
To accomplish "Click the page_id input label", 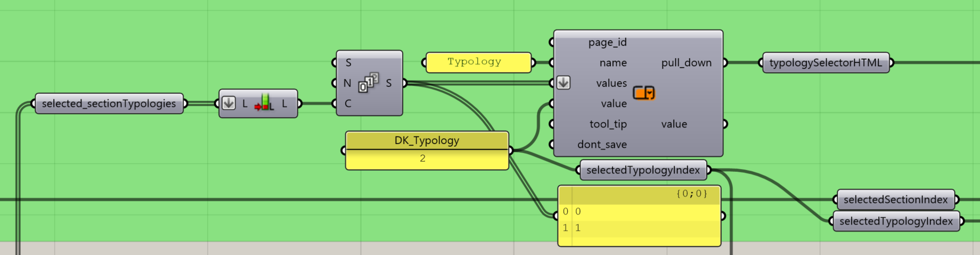I will pos(607,42).
